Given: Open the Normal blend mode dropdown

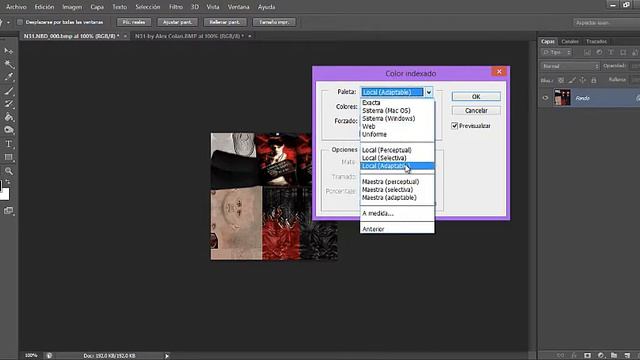Looking at the screenshot, I should pyautogui.click(x=570, y=66).
